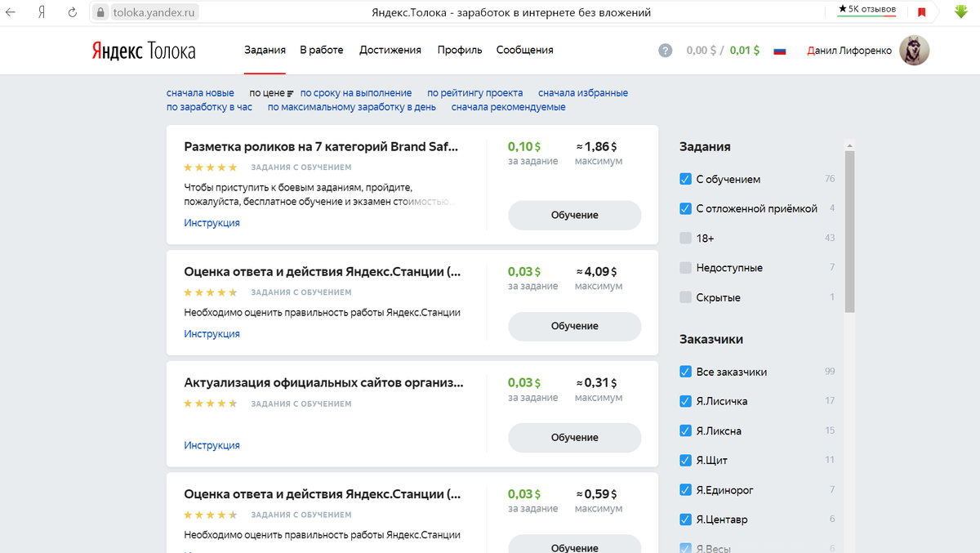
Task: Open Достижения tab
Action: pyautogui.click(x=390, y=50)
